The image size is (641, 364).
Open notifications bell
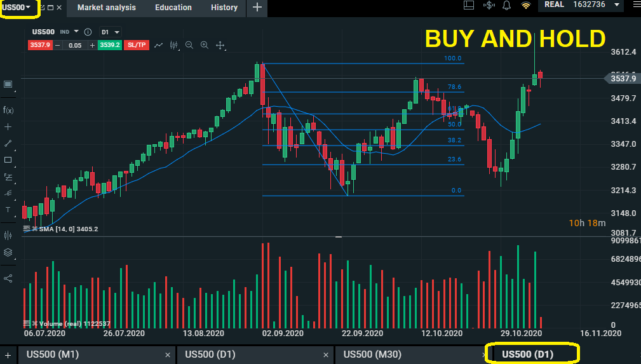click(x=506, y=5)
